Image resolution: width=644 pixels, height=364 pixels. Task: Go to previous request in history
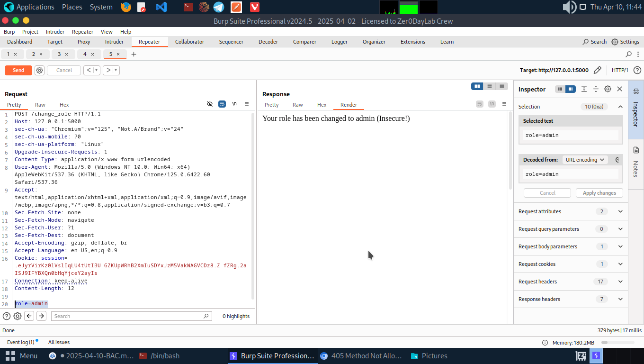point(89,70)
